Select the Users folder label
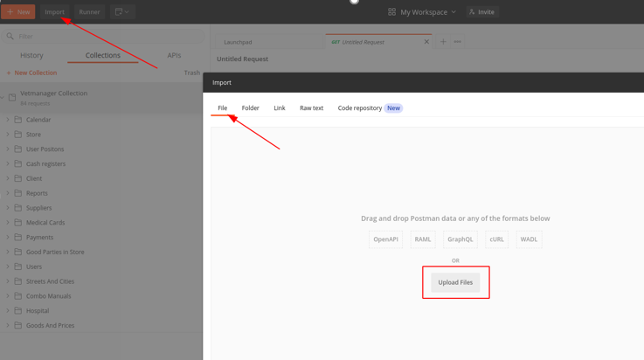 click(34, 267)
